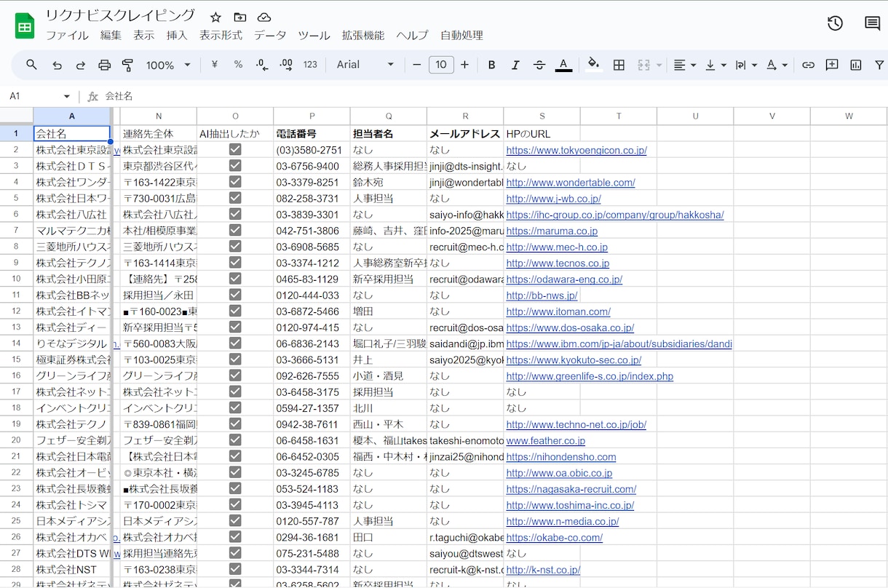Toggle the checkbox in row 5
Viewport: 888px width, 588px height.
pyautogui.click(x=235, y=198)
